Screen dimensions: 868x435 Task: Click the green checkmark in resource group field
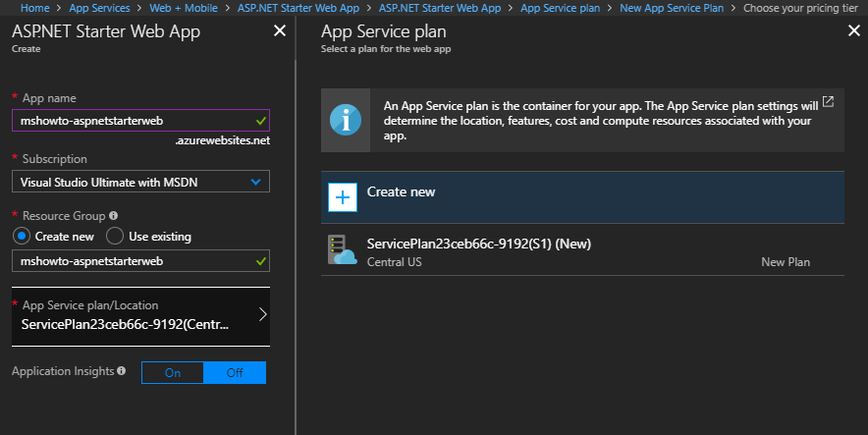pos(261,261)
